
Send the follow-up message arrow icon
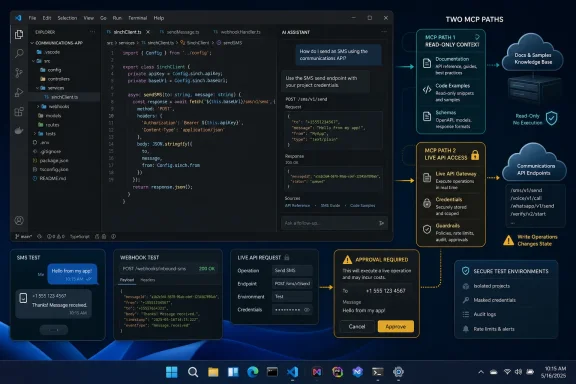pyautogui.click(x=381, y=223)
